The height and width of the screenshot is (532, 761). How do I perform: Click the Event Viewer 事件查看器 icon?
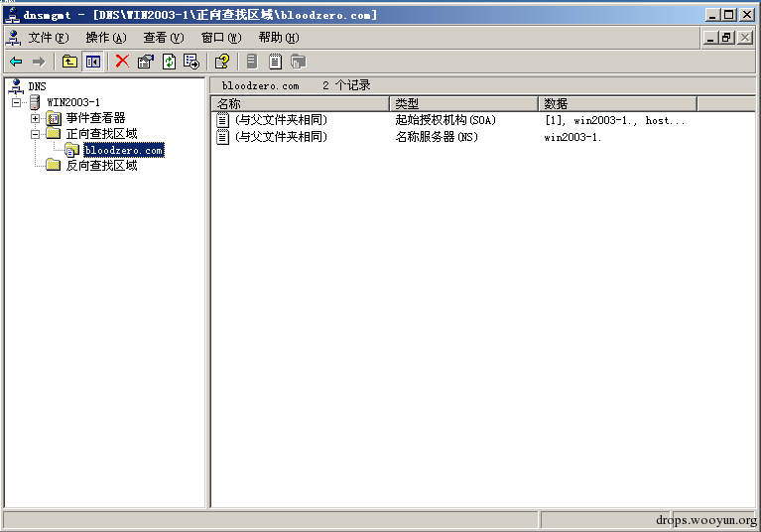pyautogui.click(x=54, y=118)
